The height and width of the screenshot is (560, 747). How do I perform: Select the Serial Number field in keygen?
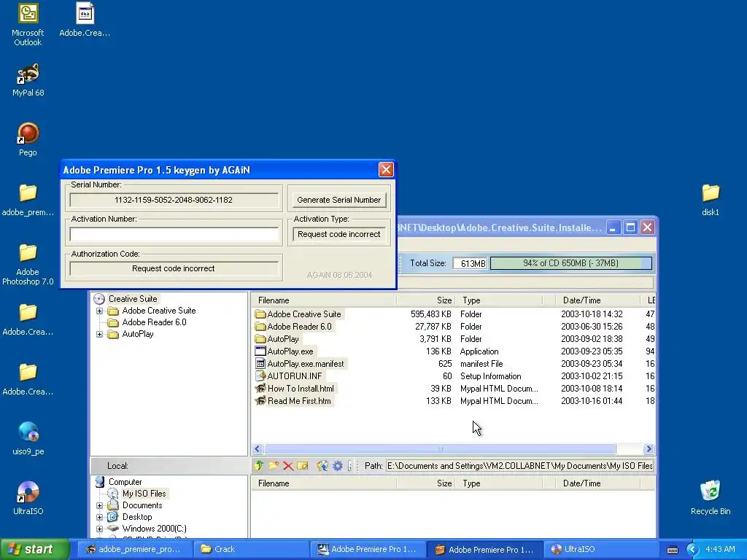click(174, 200)
